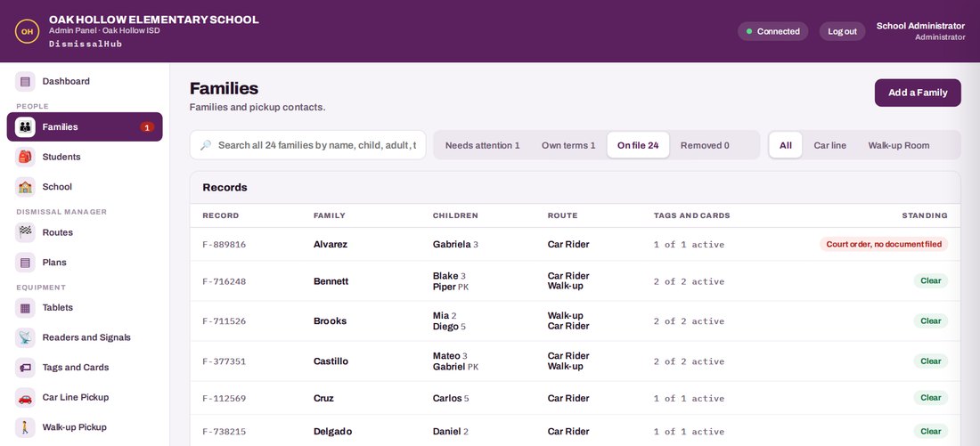Open the Delgado family record

point(575,431)
